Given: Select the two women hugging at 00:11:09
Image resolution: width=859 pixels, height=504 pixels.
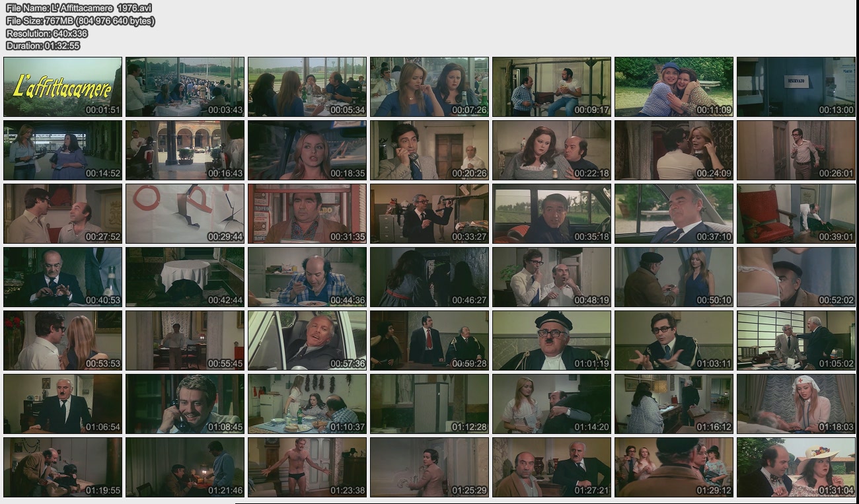Looking at the screenshot, I should click(x=674, y=87).
